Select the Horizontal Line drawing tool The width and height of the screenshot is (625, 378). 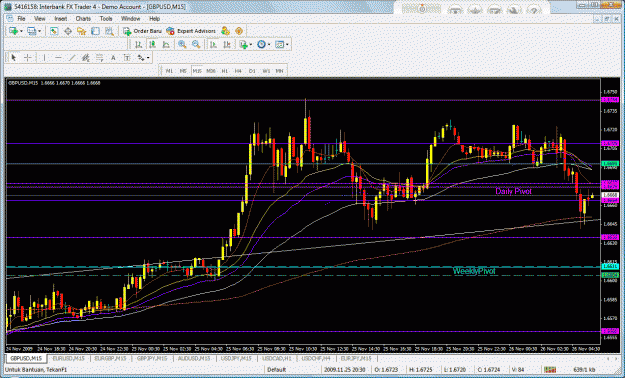[x=58, y=58]
